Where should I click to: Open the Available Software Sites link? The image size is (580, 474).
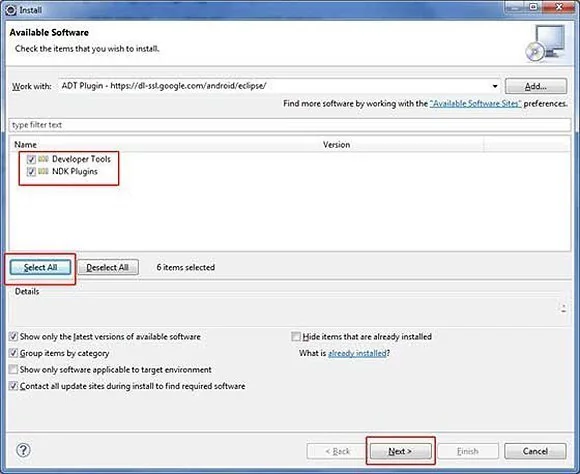point(475,104)
